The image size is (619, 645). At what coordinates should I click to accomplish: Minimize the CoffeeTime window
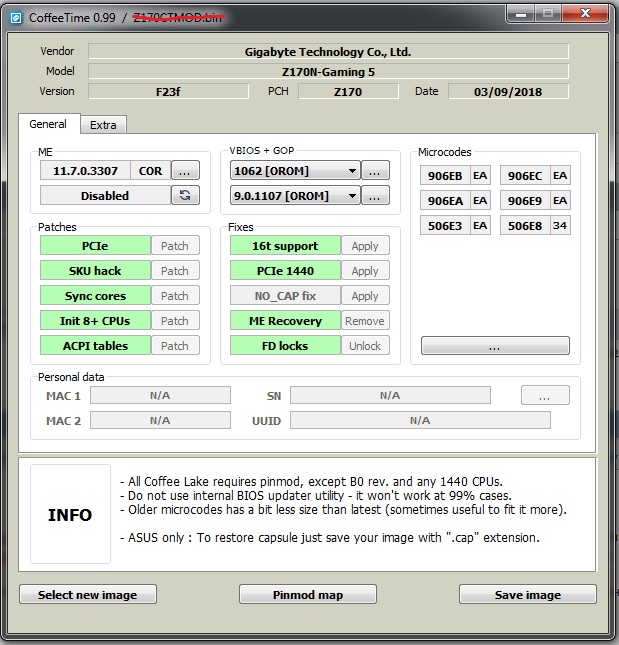click(521, 14)
